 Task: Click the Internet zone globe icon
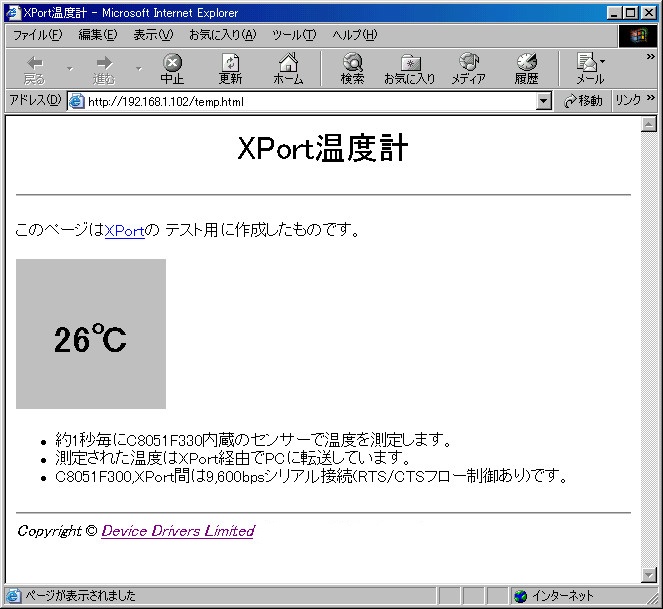point(521,596)
